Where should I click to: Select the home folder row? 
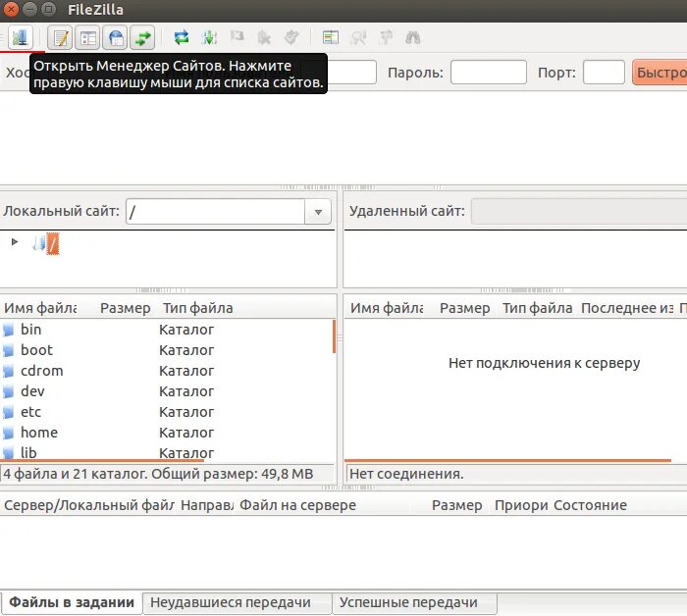167,433
